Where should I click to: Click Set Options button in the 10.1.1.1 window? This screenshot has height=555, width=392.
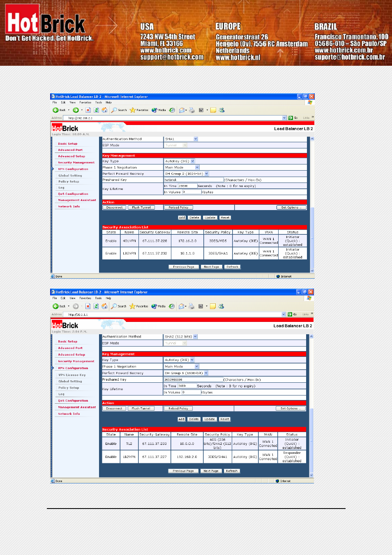click(x=291, y=409)
